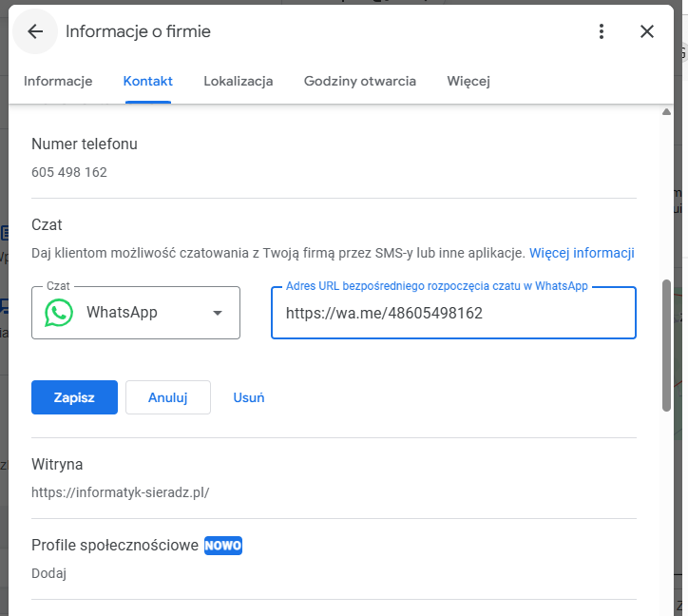Close the Informacje o firmie dialog

[647, 31]
